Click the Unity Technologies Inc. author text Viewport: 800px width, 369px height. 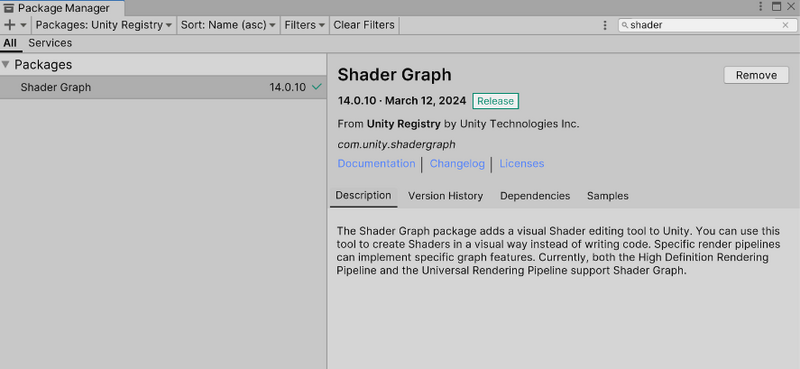(x=519, y=124)
